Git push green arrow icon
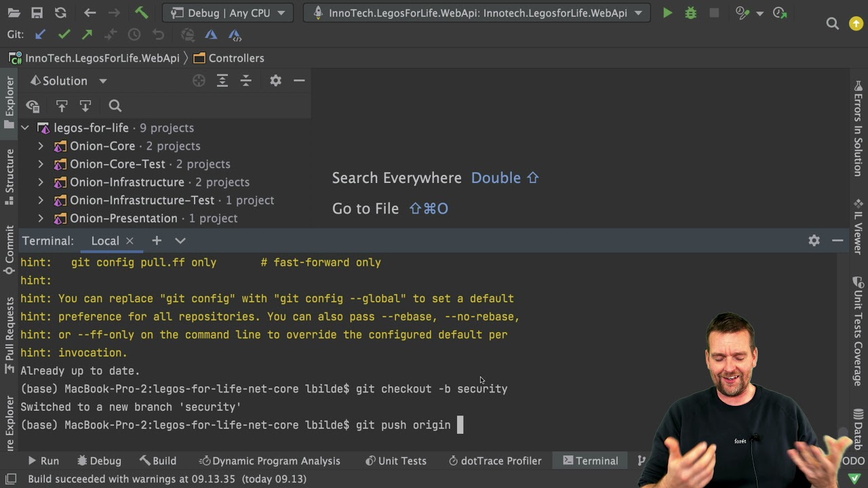 tap(87, 35)
